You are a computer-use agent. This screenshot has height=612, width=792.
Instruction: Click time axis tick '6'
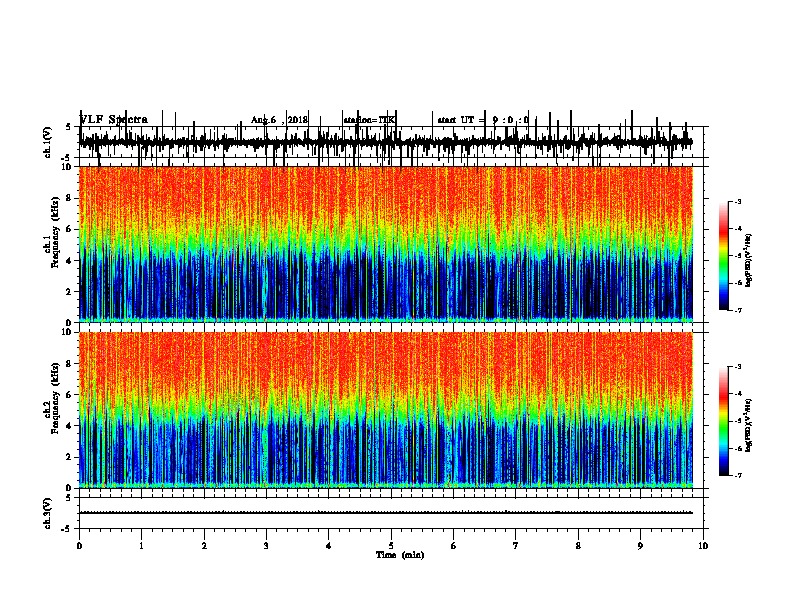point(454,546)
